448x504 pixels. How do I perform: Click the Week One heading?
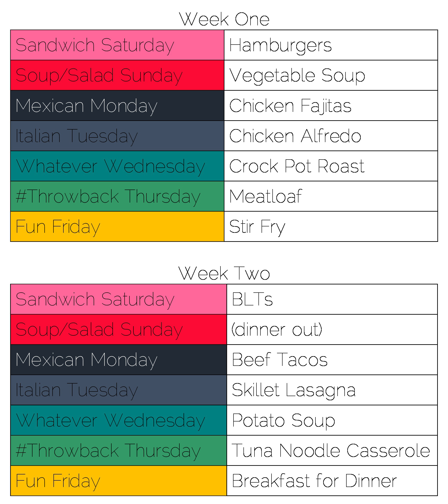224,19
